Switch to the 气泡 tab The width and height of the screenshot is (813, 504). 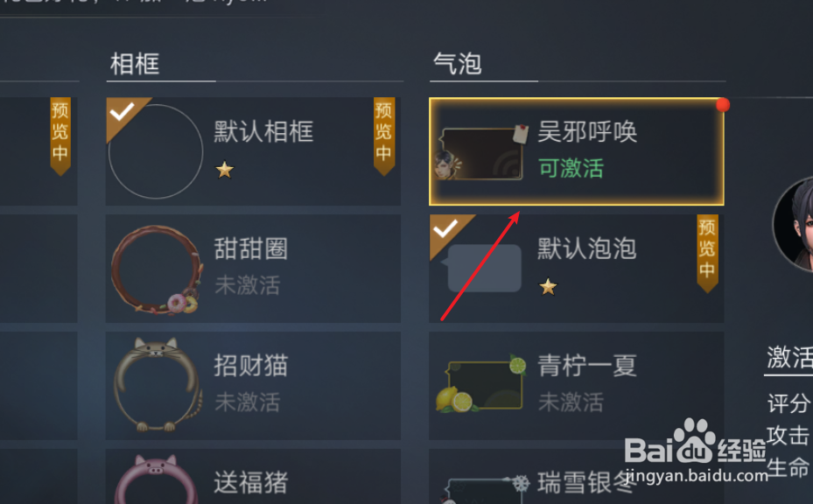click(458, 64)
